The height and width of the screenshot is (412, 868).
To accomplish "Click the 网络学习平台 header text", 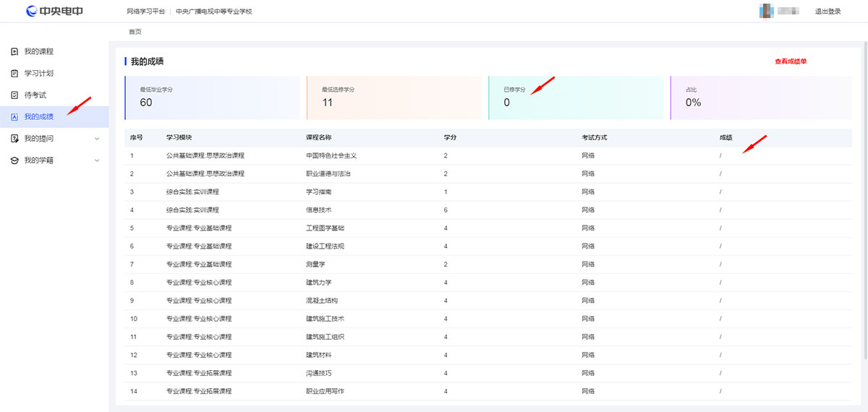I will coord(145,12).
